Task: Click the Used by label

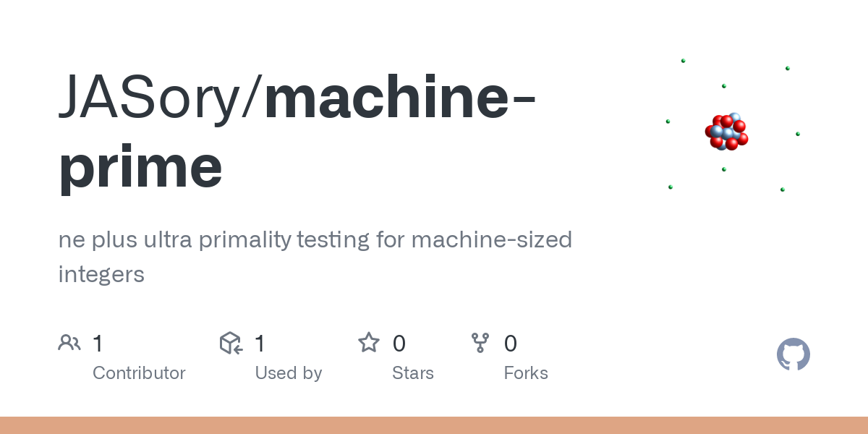Action: (288, 373)
